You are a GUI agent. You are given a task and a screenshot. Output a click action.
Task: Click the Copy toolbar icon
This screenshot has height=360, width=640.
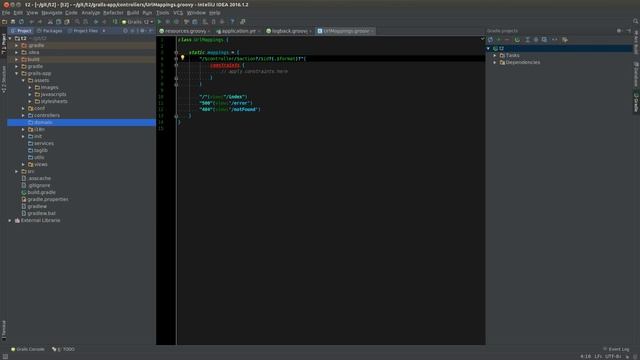pyautogui.click(x=58, y=22)
